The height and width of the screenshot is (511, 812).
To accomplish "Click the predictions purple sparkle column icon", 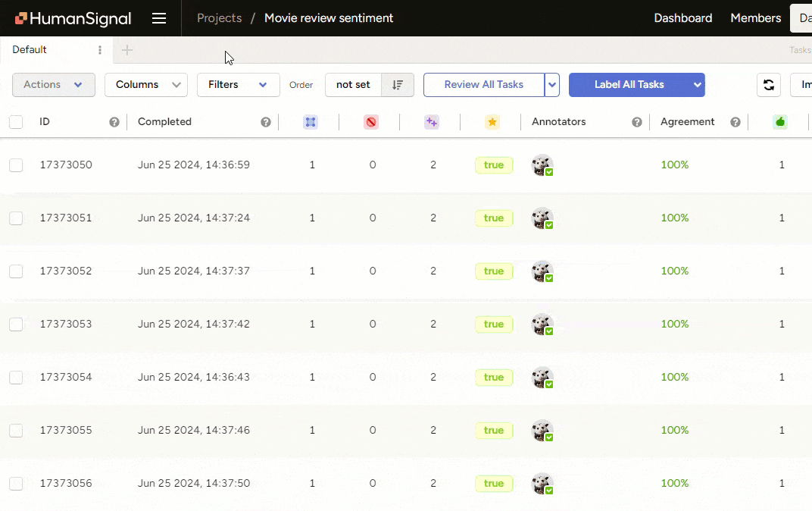I will pos(432,122).
